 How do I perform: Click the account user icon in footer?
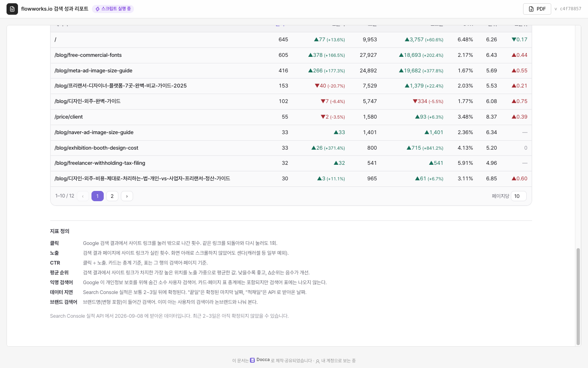[x=318, y=361]
